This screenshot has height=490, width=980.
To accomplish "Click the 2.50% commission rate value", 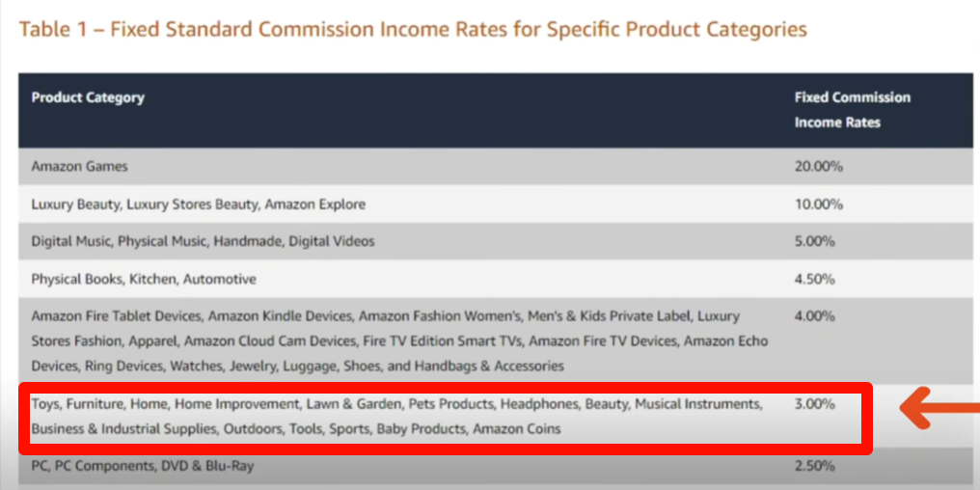I will (x=814, y=466).
